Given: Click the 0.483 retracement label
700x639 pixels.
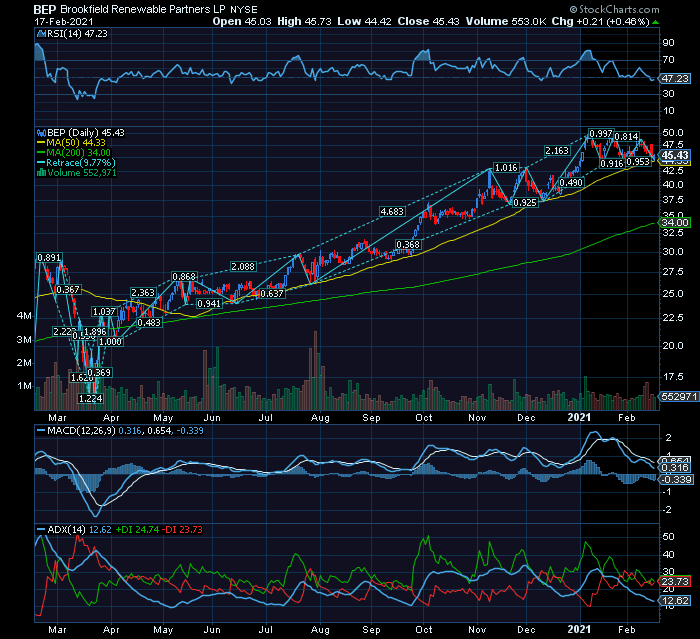Looking at the screenshot, I should click(149, 323).
